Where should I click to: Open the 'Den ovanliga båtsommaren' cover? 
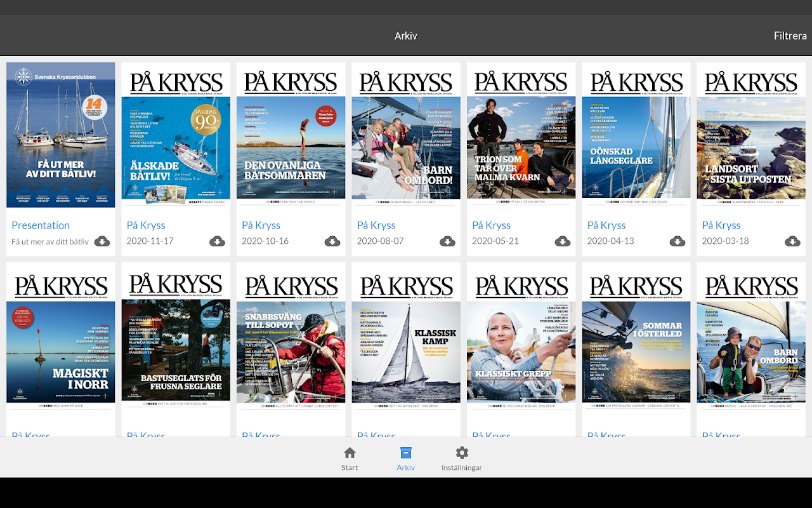tap(291, 135)
